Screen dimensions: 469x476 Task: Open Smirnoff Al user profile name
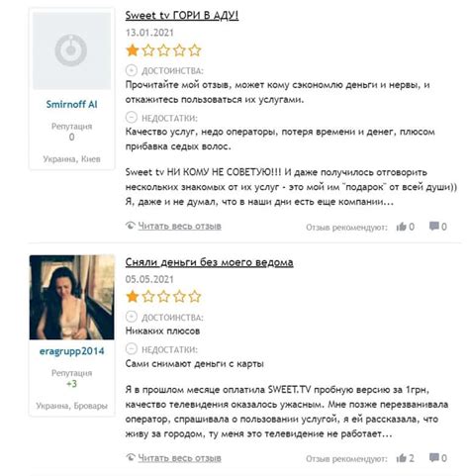pos(71,105)
